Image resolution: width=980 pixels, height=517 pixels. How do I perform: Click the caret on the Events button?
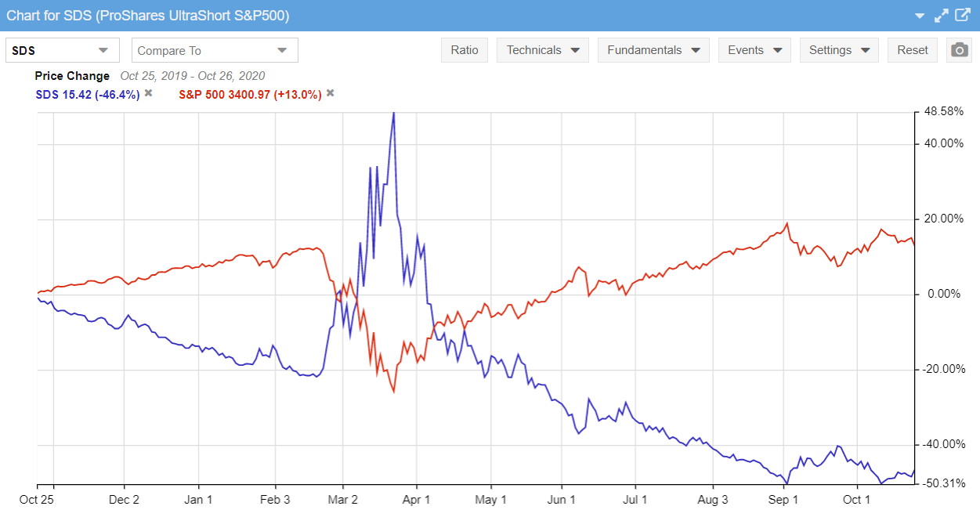(778, 49)
